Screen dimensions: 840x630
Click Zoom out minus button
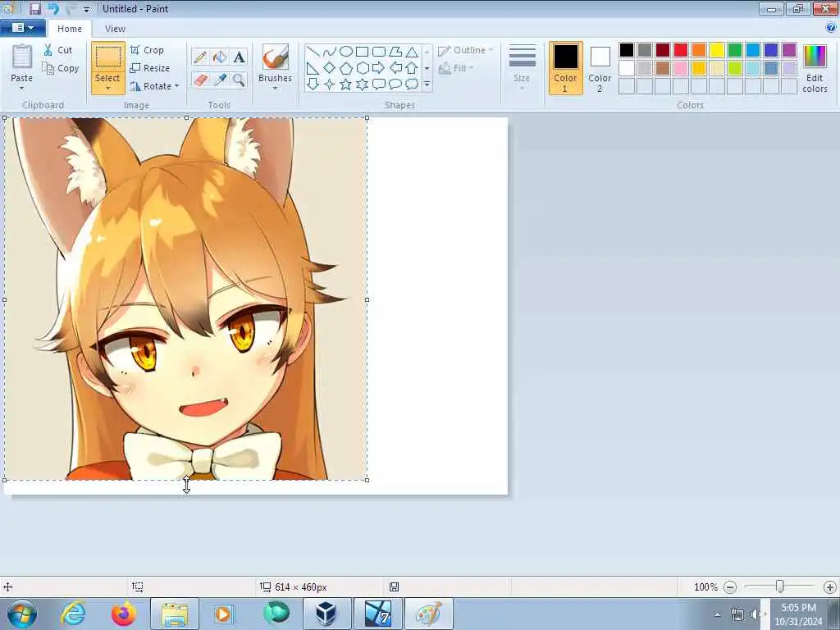pos(729,587)
